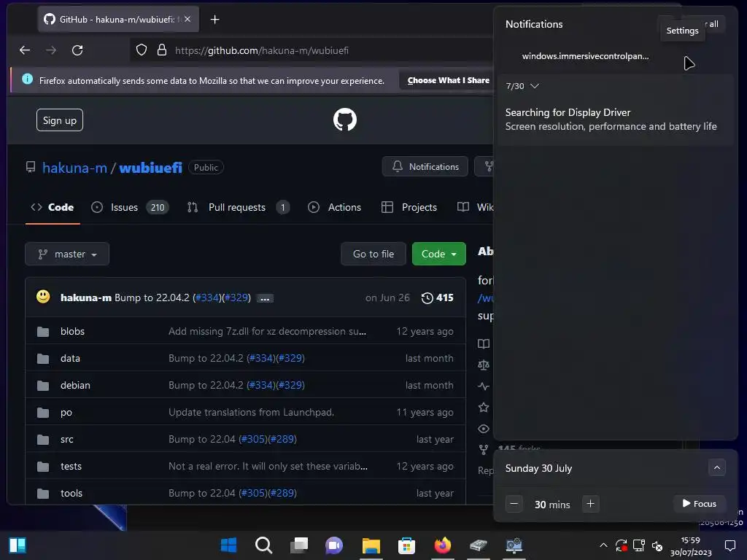The width and height of the screenshot is (747, 560).
Task: Decrease focus time with minus button
Action: pyautogui.click(x=514, y=504)
